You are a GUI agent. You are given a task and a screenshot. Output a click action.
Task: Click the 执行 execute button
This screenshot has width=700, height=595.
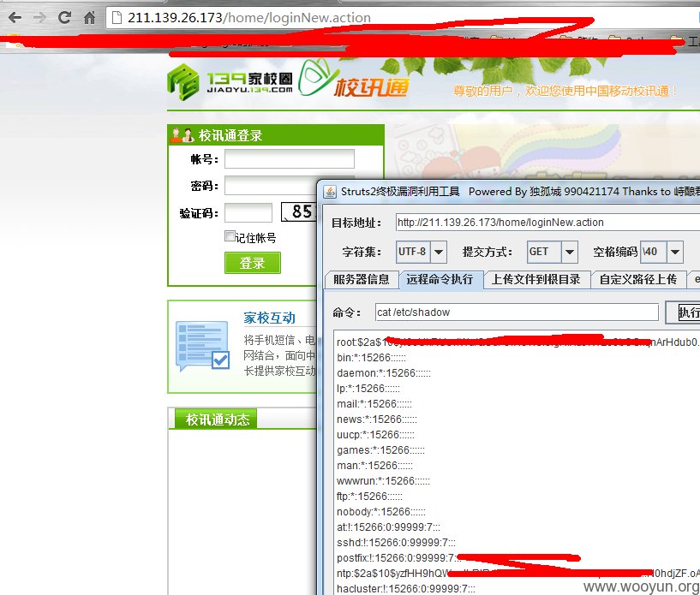tap(683, 312)
